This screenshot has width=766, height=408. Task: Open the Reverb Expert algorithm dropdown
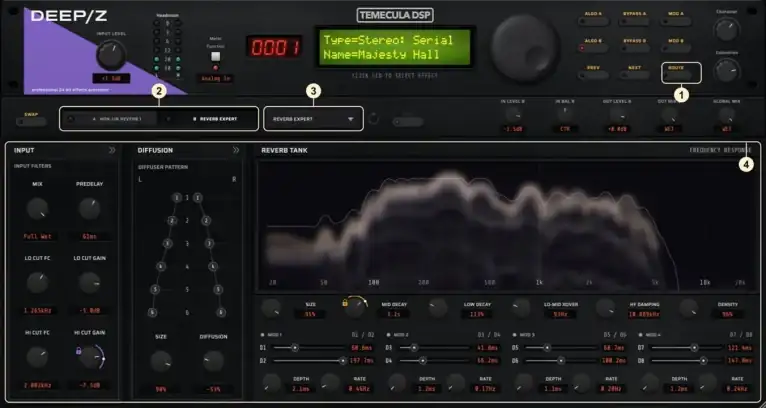coord(313,119)
